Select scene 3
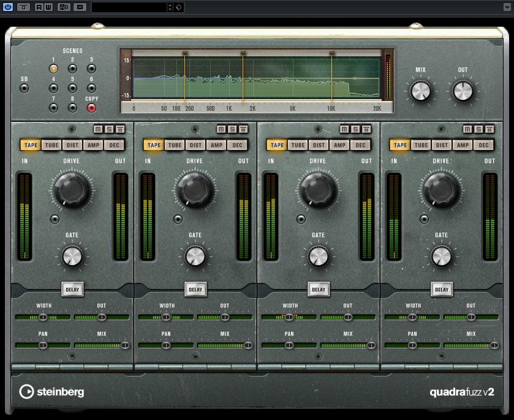The width and height of the screenshot is (514, 420). click(x=91, y=69)
